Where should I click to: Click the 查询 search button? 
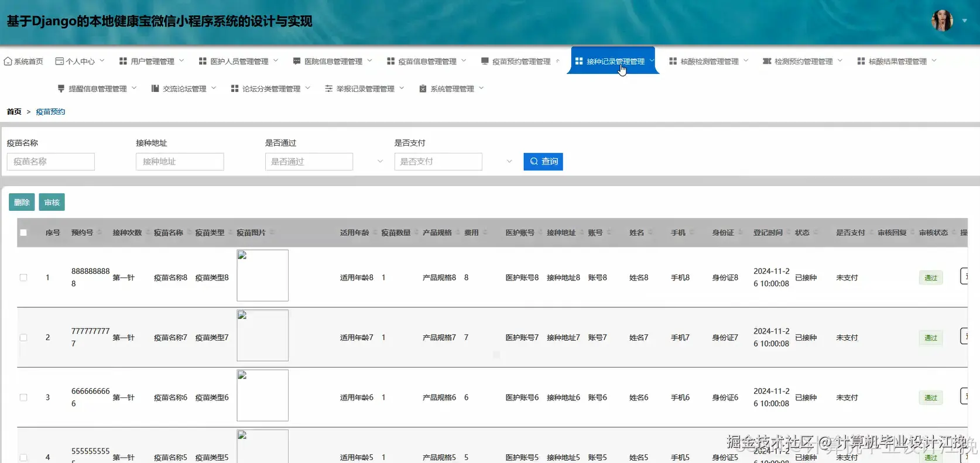pos(543,162)
